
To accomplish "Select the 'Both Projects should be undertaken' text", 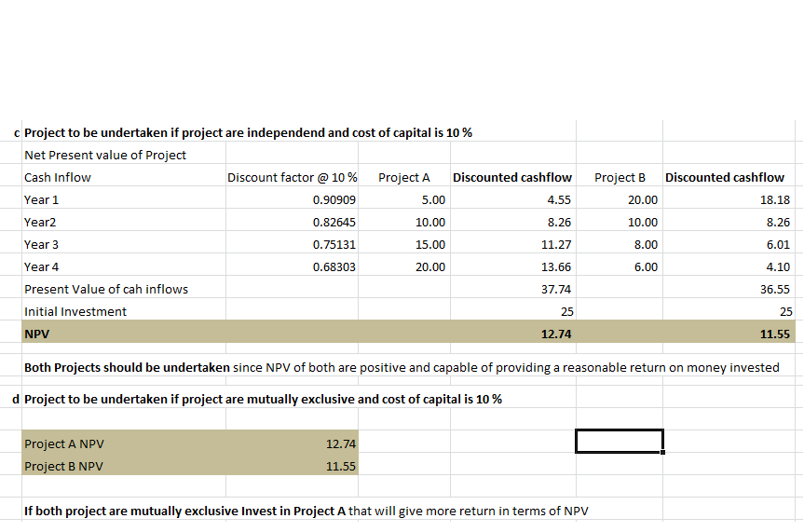I will tap(128, 367).
